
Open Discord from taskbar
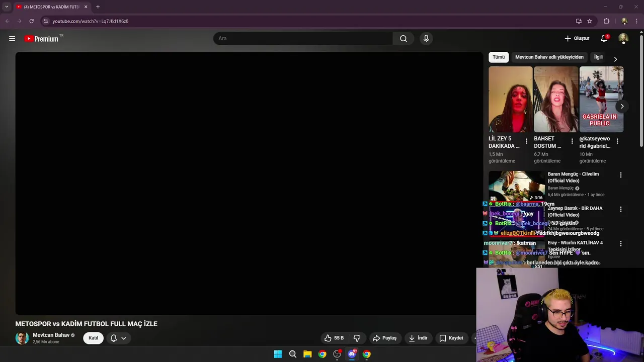coord(352,354)
